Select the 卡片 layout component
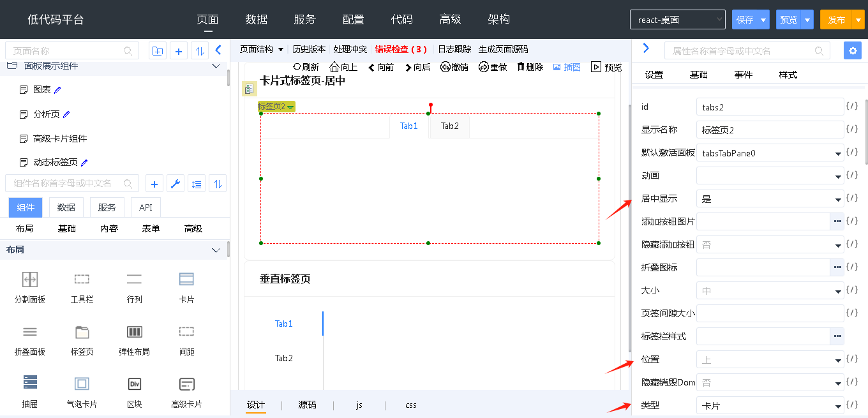Screen dimensions: 868x418 pos(186,287)
